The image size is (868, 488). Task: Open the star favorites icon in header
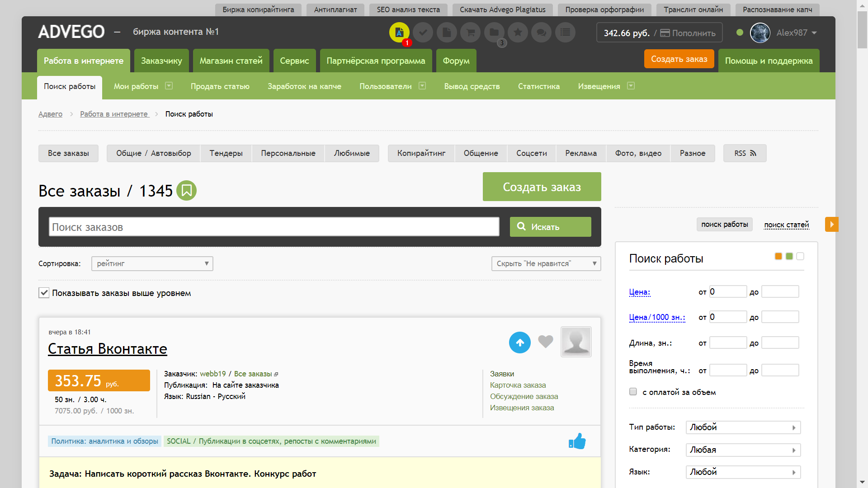point(518,33)
